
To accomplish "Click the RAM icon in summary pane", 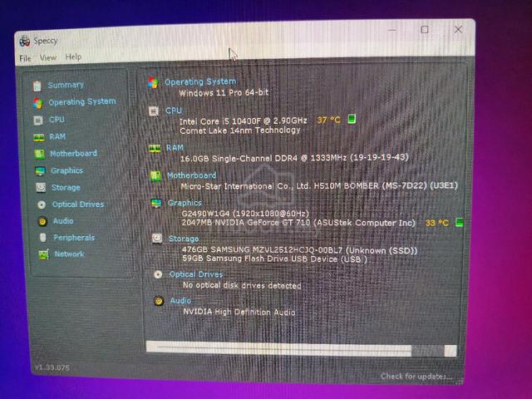I will (155, 149).
